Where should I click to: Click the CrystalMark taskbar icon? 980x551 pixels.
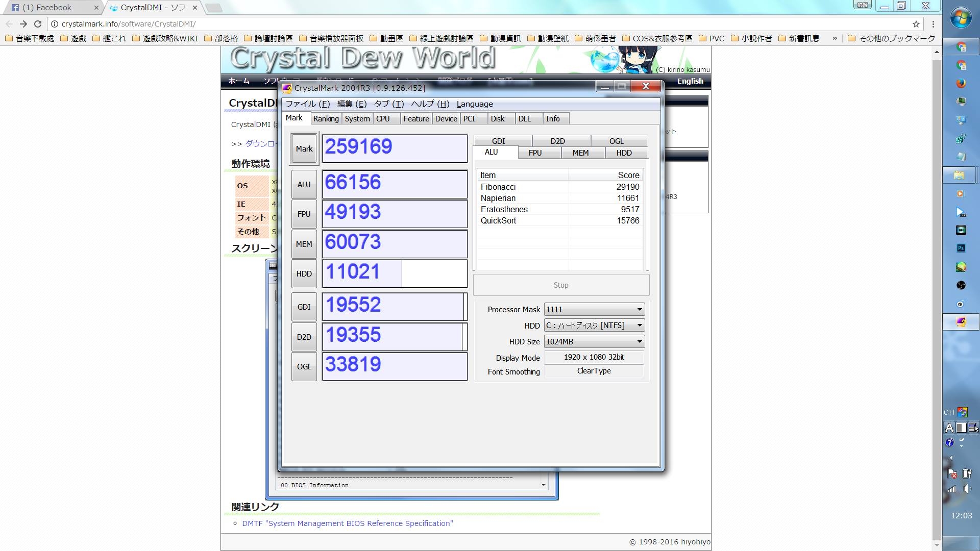[961, 322]
